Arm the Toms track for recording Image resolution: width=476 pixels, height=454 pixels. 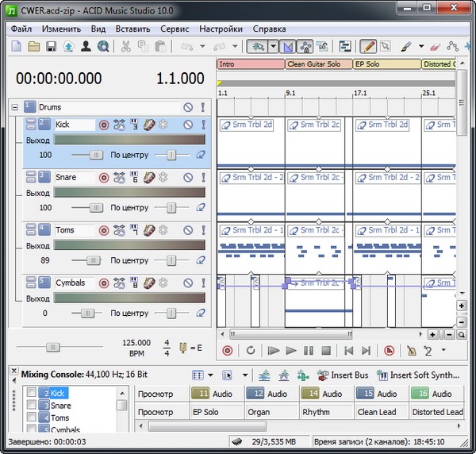click(104, 230)
